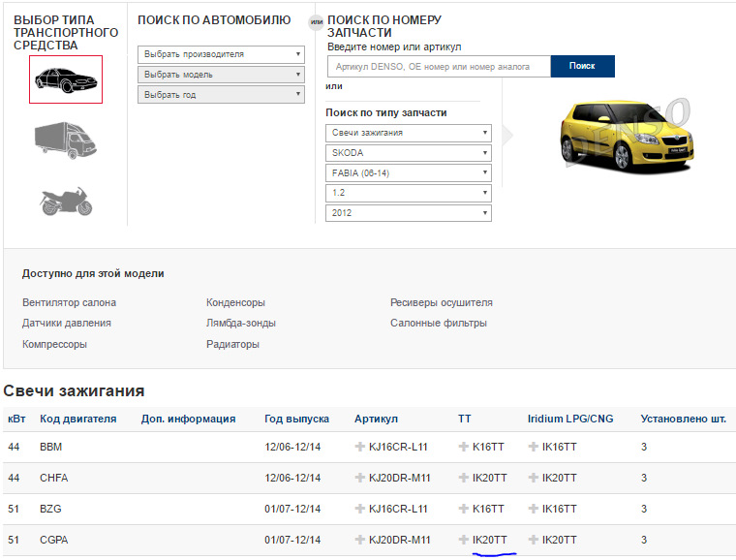Click IK16TT part number in BZG row
Viewport: 736px width, 560px height.
[559, 509]
